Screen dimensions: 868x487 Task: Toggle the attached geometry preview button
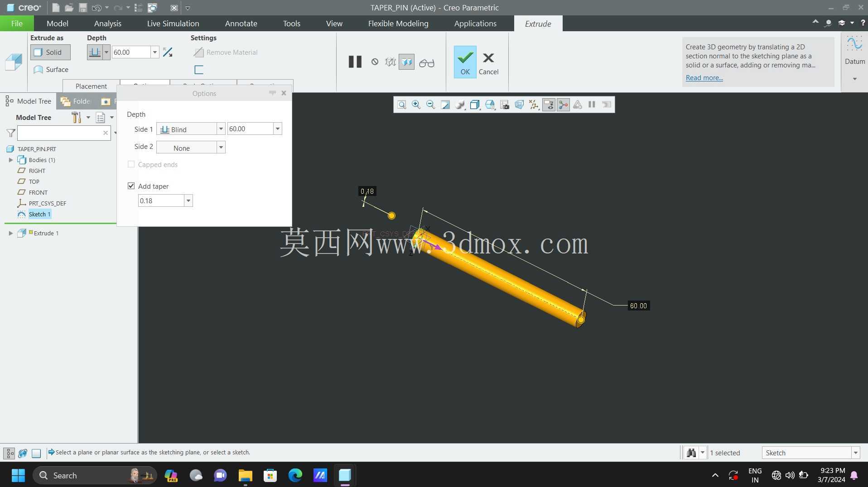pos(406,62)
